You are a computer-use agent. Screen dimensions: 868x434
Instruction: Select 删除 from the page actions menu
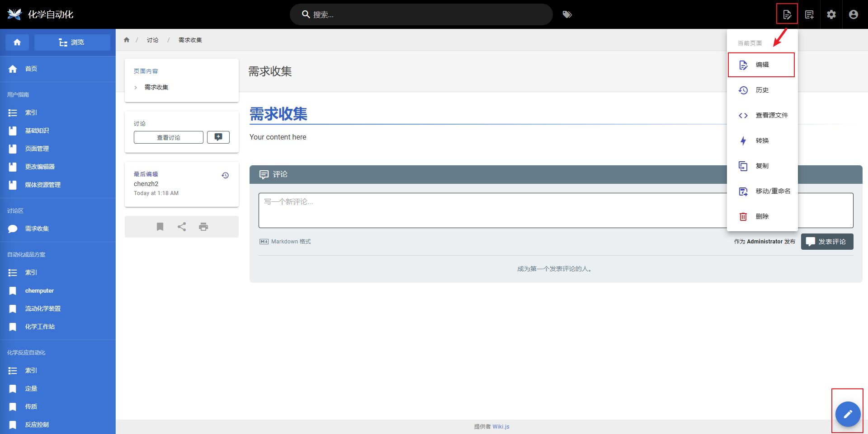pos(761,217)
